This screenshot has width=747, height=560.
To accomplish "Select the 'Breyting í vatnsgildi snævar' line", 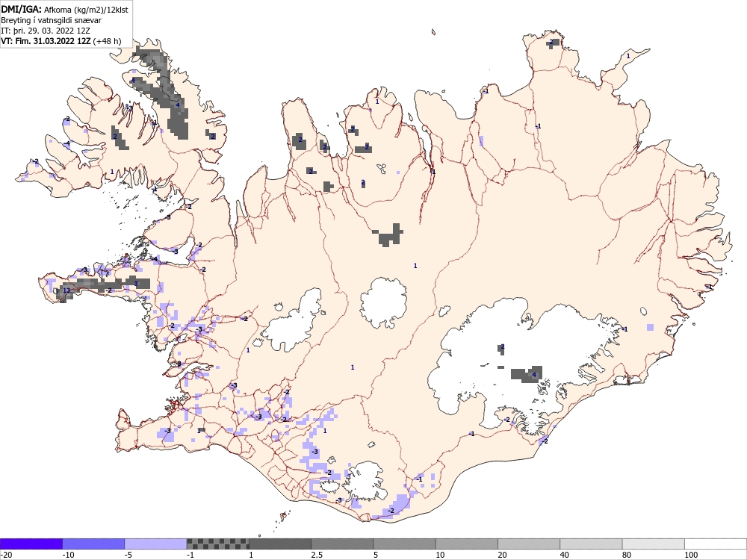I will tap(51, 20).
